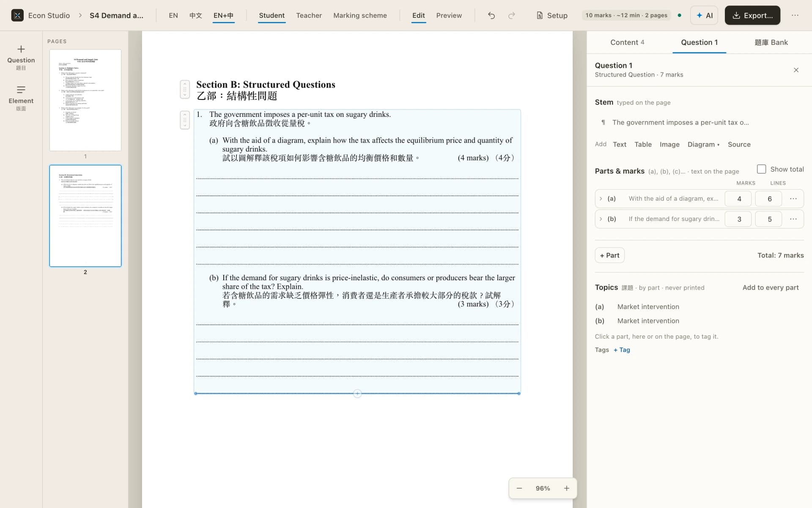Image resolution: width=812 pixels, height=508 pixels.
Task: Open the S4 Demand document breadcrumb
Action: [116, 15]
